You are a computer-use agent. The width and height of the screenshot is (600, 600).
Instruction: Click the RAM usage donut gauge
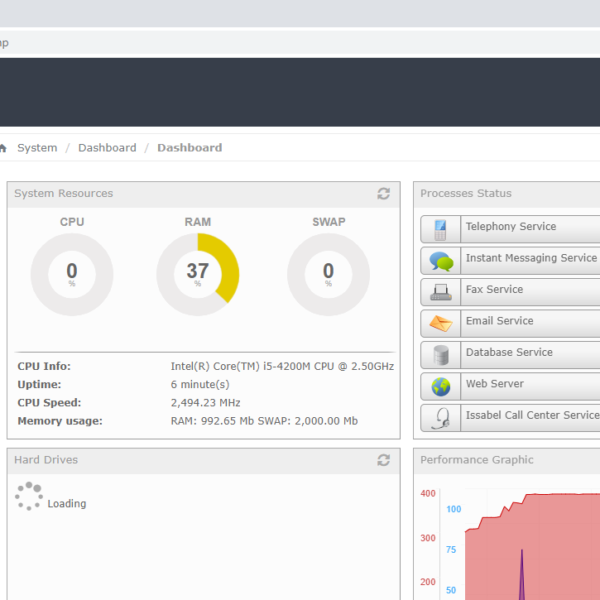click(x=198, y=274)
